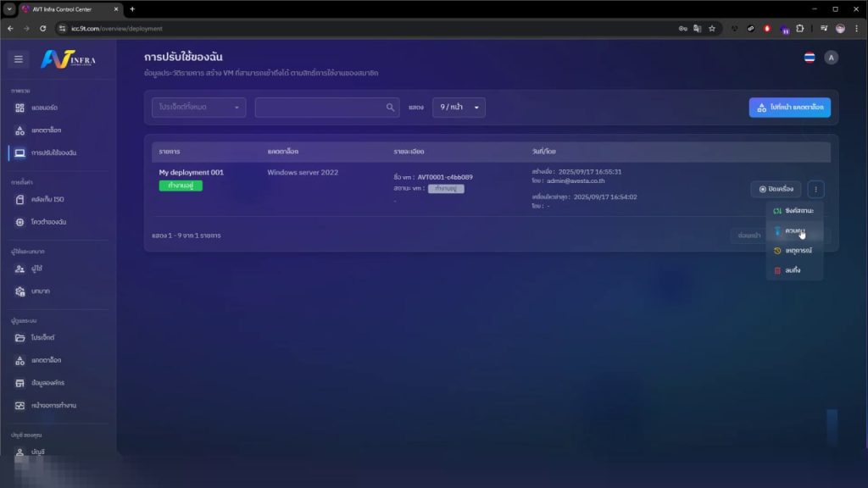Image resolution: width=868 pixels, height=488 pixels.
Task: Open the three-dot actions menu for deployment
Action: [x=815, y=189]
